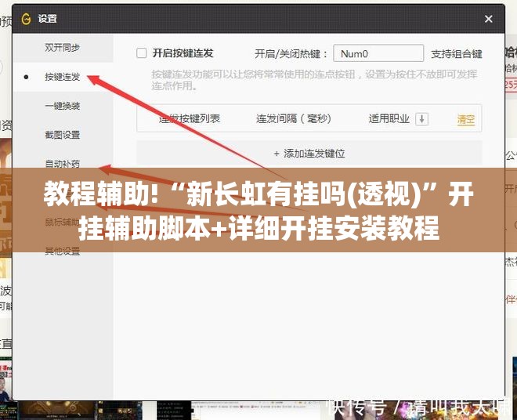Viewport: 517px width, 420px height.
Task: Open the 双开同步 settings section
Action: [63, 48]
